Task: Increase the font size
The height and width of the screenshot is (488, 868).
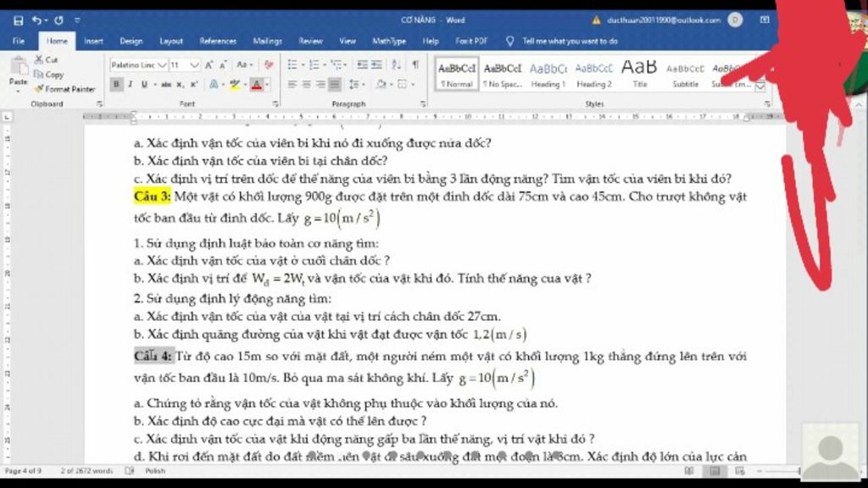Action: pyautogui.click(x=209, y=65)
